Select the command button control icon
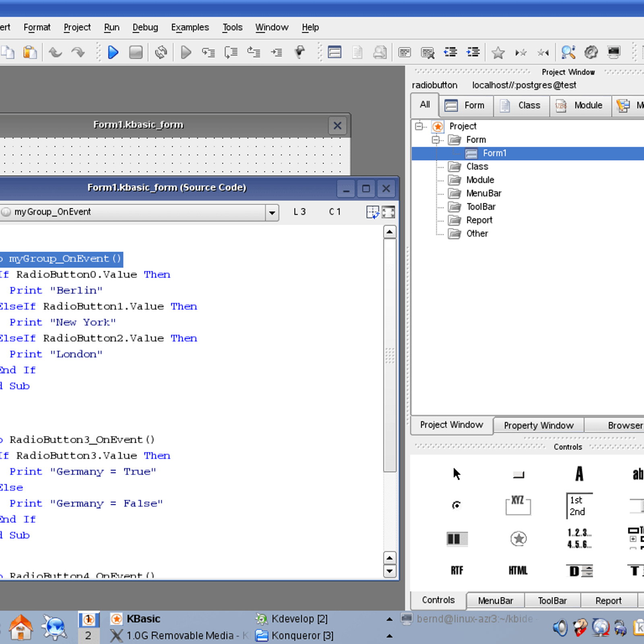Viewport: 644px width, 644px height. (x=518, y=475)
